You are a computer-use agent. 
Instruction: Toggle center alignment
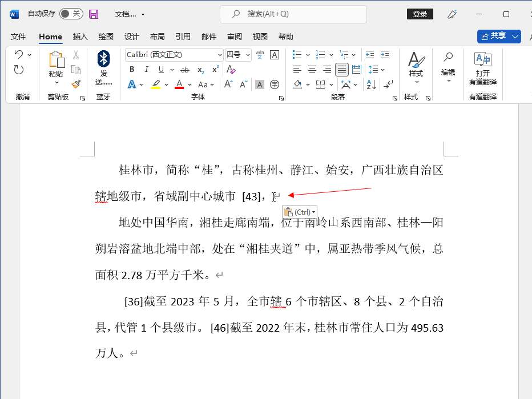pyautogui.click(x=312, y=70)
